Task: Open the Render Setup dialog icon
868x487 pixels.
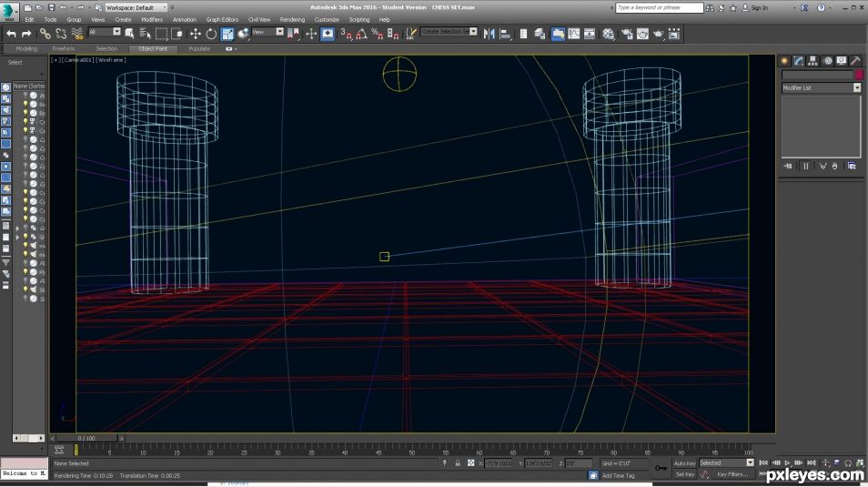Action: click(x=627, y=35)
